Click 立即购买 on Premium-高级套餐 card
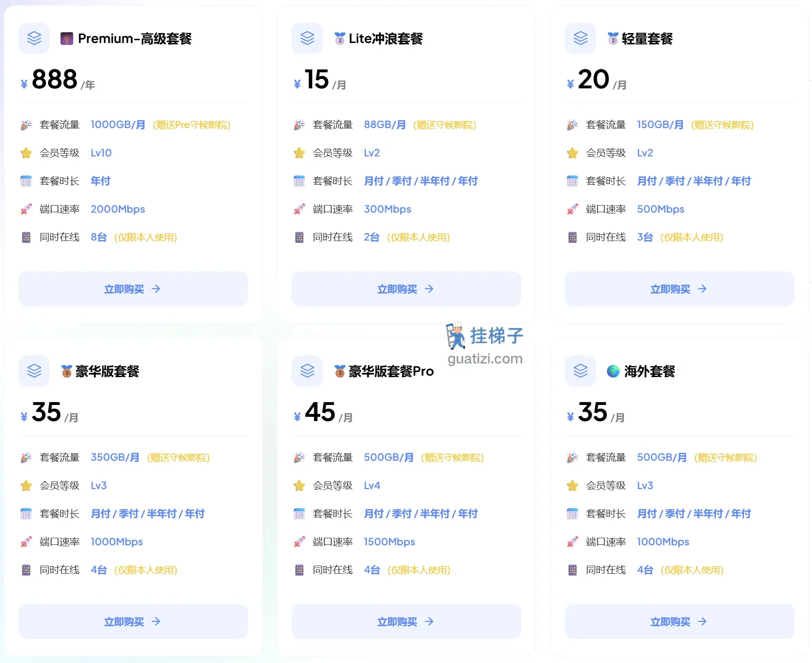812x663 pixels. [x=133, y=289]
